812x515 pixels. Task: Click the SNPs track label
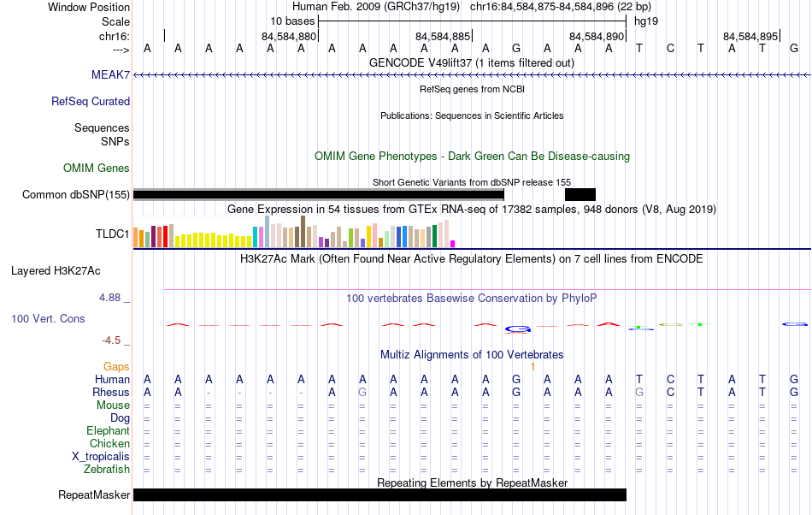[115, 141]
